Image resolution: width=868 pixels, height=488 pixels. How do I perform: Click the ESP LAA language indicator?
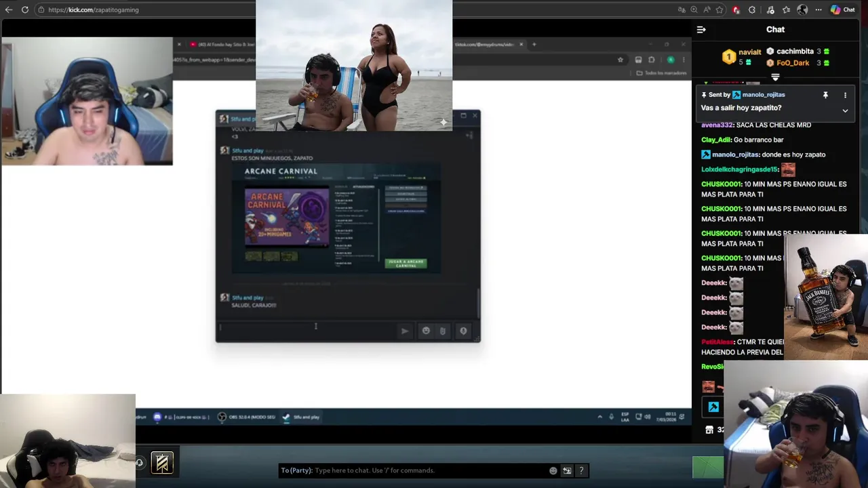click(x=625, y=417)
